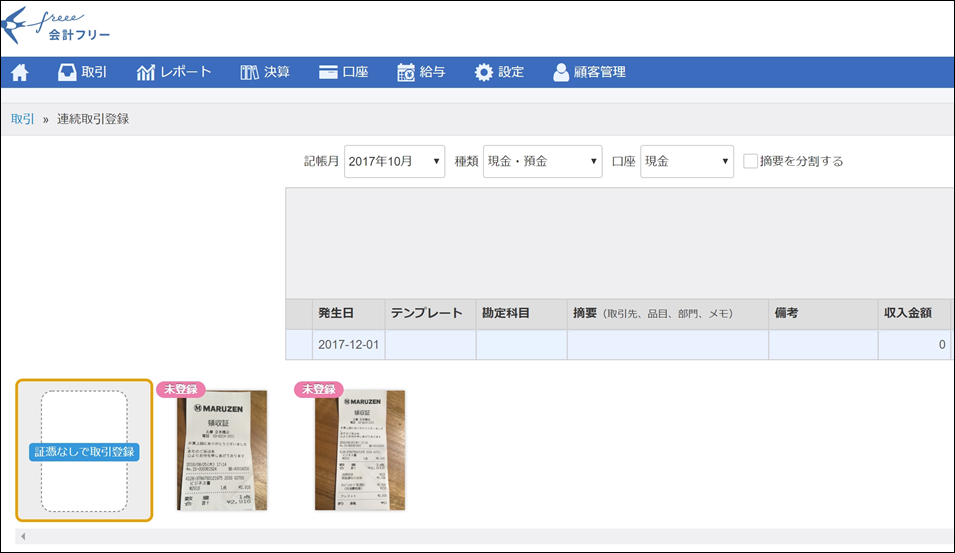Click the 発生日 column header
955x553 pixels.
click(x=348, y=314)
